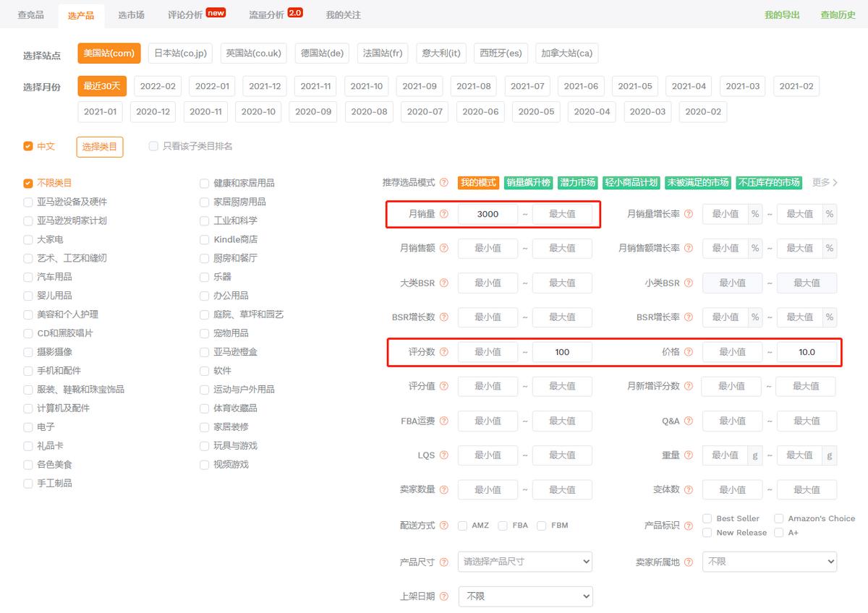The height and width of the screenshot is (613, 868).
Task: Expand the 卖家所属地 dropdown
Action: 769,561
